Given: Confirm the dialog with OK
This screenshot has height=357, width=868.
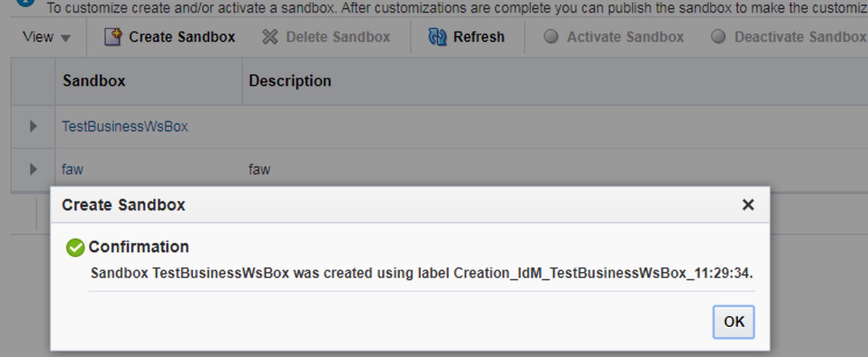Looking at the screenshot, I should [x=734, y=322].
